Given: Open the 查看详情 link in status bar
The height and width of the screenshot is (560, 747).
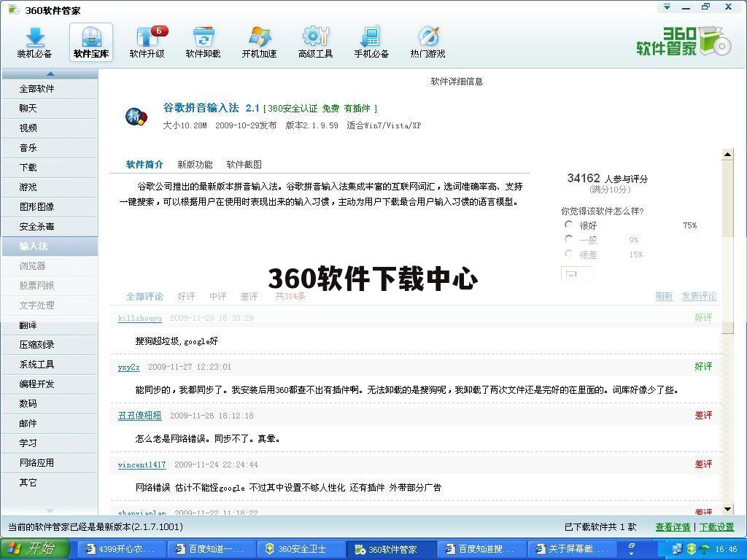Looking at the screenshot, I should (x=673, y=526).
